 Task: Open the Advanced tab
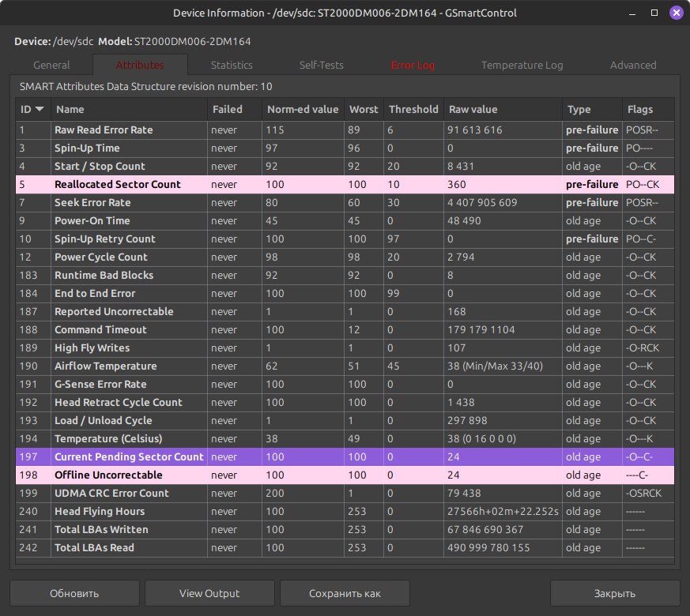(x=633, y=65)
